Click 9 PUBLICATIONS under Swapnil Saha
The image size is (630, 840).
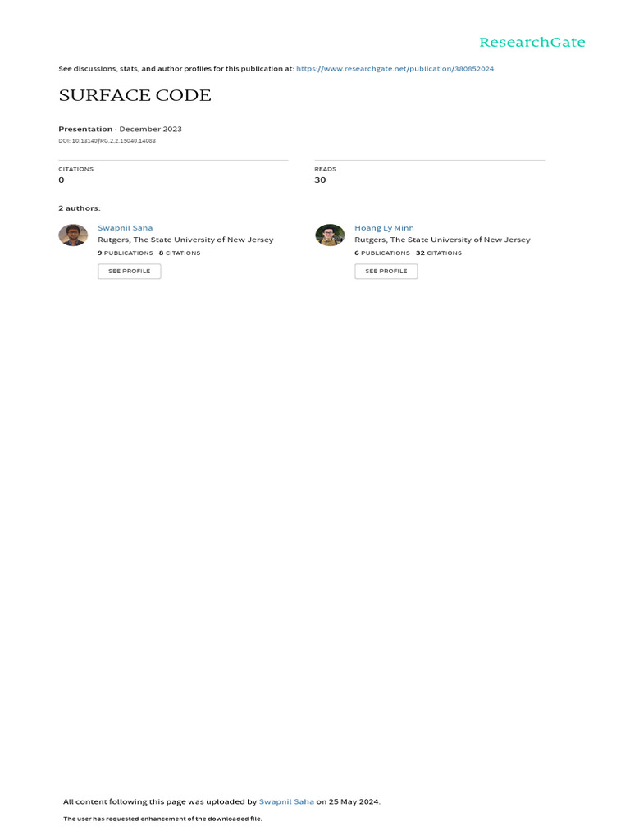click(x=126, y=253)
